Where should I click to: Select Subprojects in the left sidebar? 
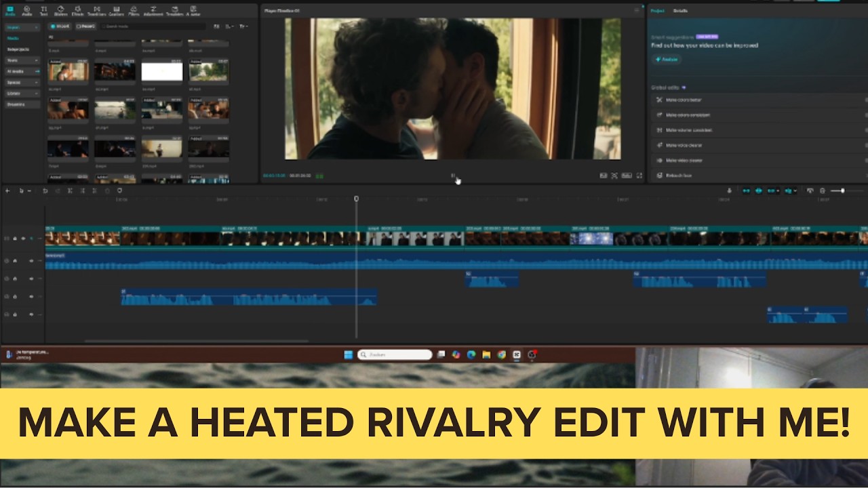(18, 49)
